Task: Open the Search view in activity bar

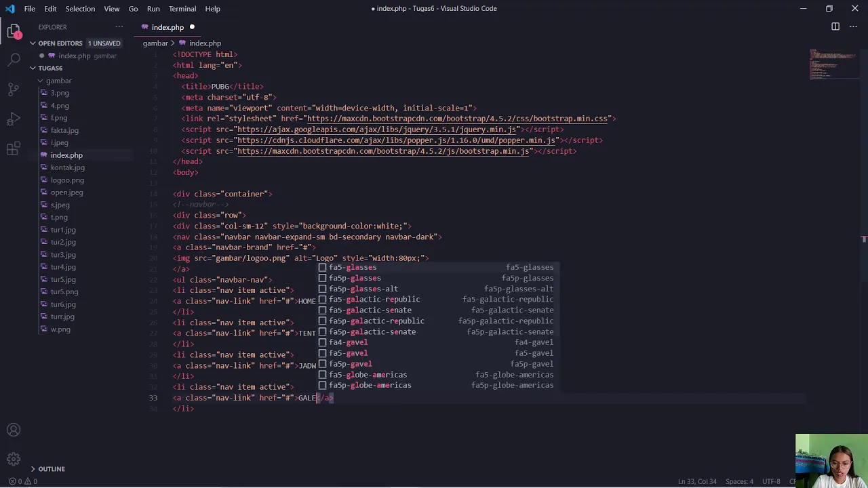Action: 14,60
